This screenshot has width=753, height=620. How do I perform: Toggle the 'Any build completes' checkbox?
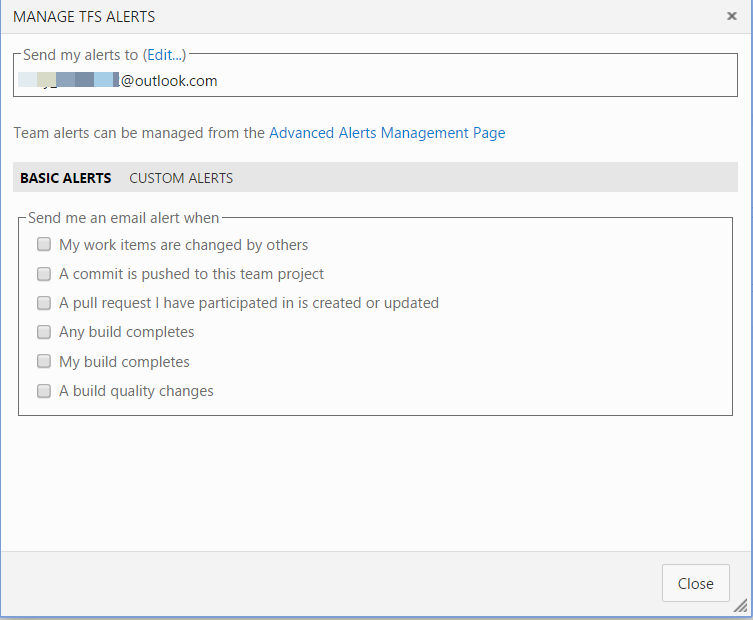[x=44, y=331]
